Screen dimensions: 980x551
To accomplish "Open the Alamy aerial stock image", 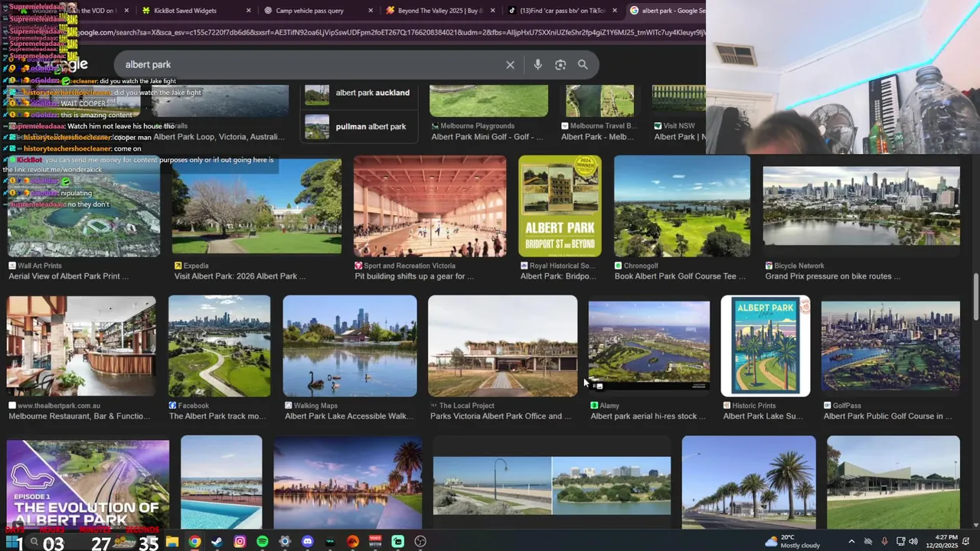I will (x=649, y=346).
